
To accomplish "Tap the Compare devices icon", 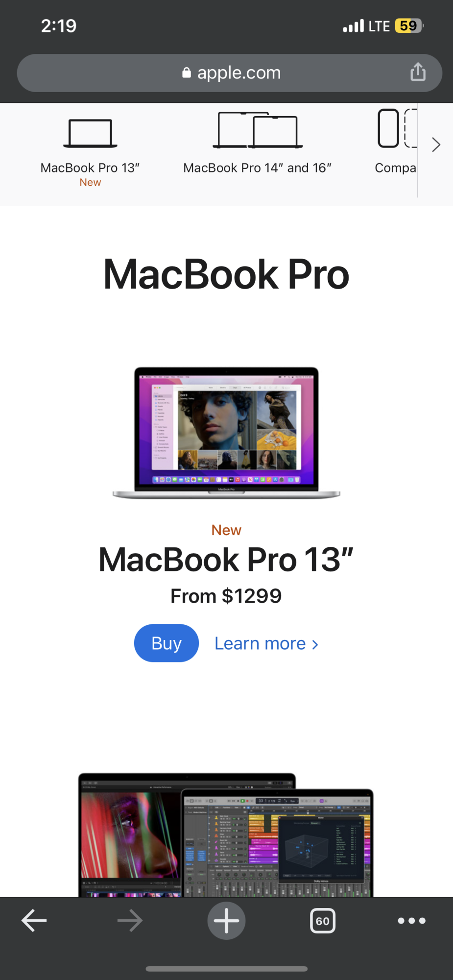I will (x=397, y=128).
